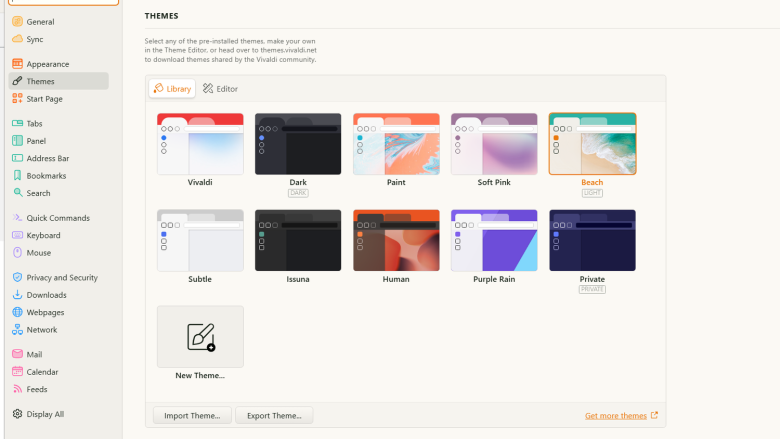Image resolution: width=780 pixels, height=439 pixels.
Task: Click the Feeds icon in sidebar
Action: [17, 389]
